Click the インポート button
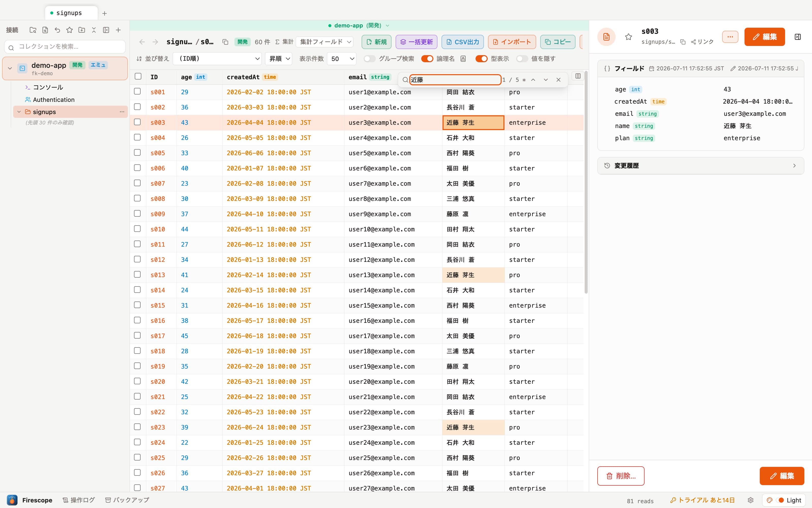The image size is (812, 508). coord(512,42)
